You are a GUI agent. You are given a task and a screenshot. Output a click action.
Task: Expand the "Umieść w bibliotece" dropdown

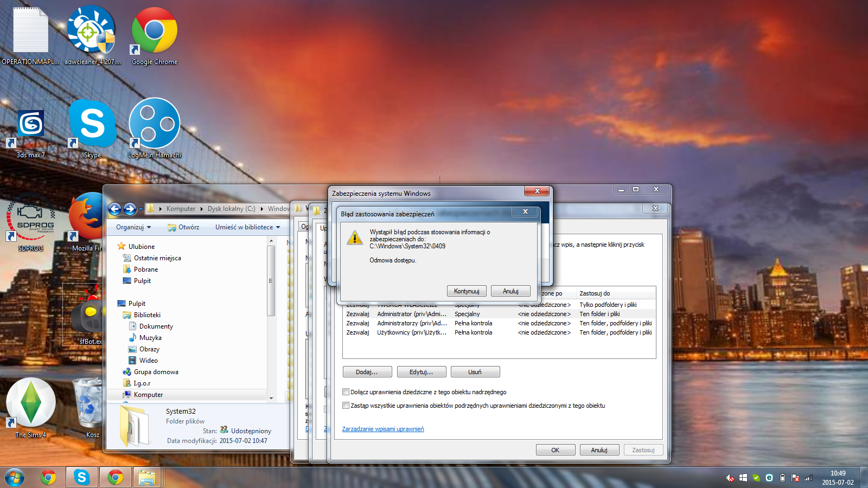coord(247,227)
